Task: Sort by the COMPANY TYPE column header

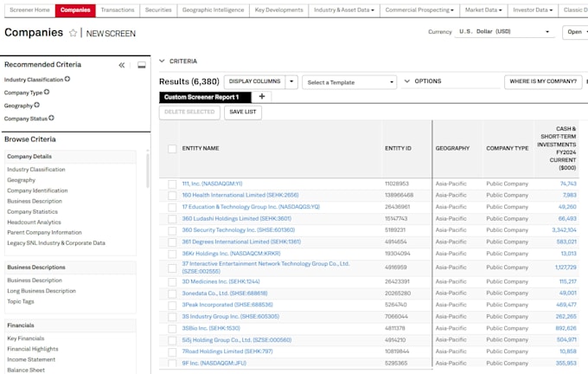Action: click(508, 148)
